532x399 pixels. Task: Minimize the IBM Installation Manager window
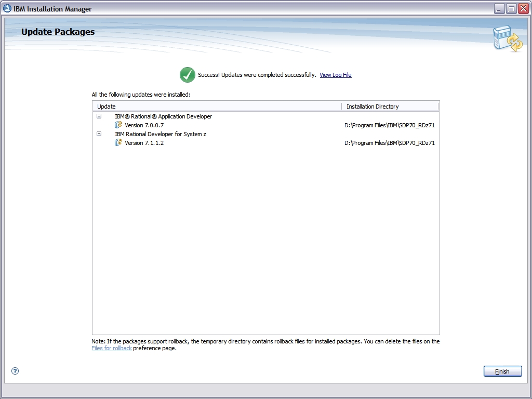click(499, 9)
